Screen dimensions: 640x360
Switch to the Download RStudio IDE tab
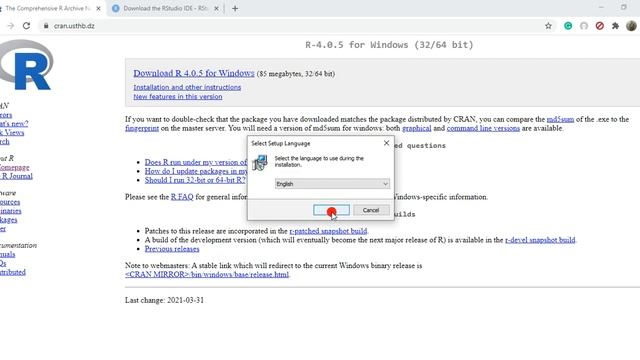click(x=165, y=8)
